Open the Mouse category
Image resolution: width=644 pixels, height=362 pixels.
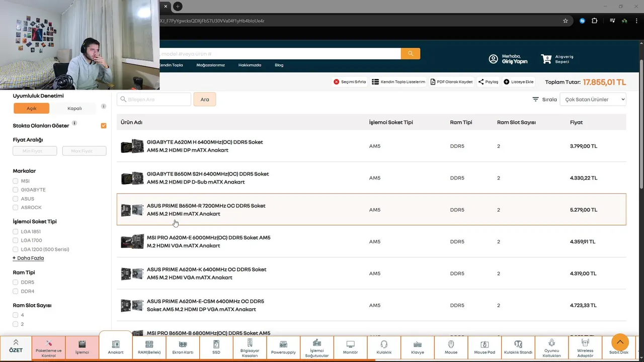[x=451, y=348]
